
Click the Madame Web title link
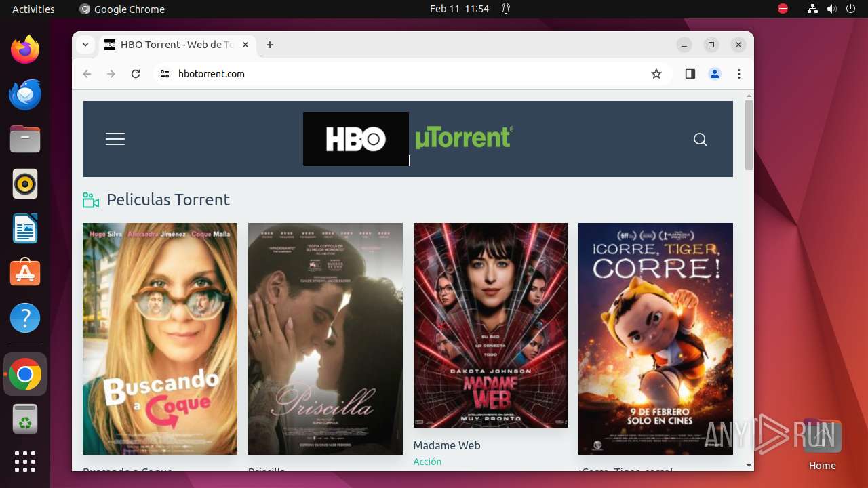(447, 445)
